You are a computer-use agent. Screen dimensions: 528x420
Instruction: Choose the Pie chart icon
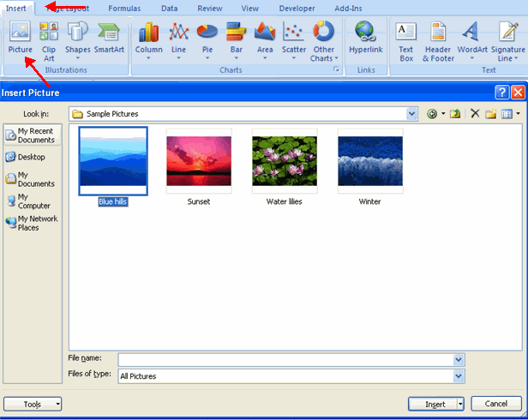point(207,39)
